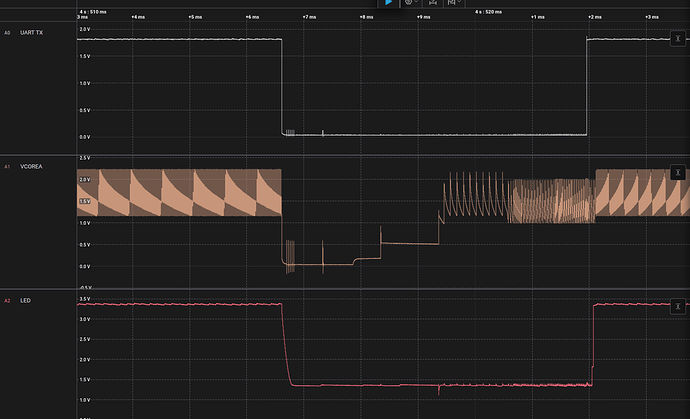Click the +8 ms ruler tick

point(367,17)
